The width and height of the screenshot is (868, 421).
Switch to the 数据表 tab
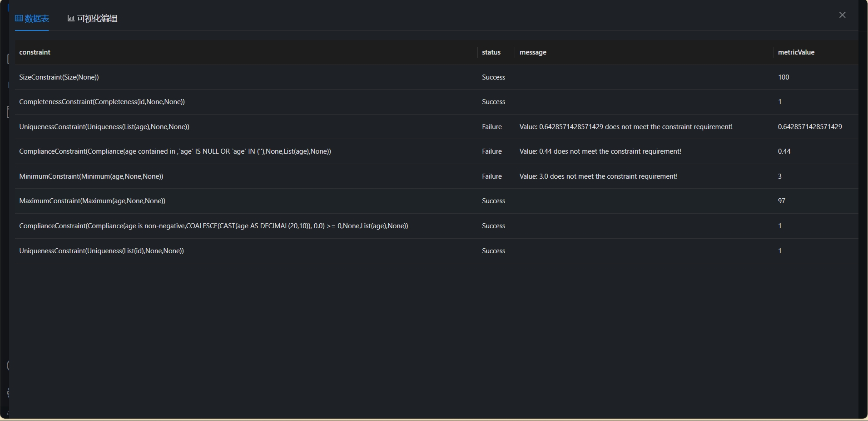[36, 19]
